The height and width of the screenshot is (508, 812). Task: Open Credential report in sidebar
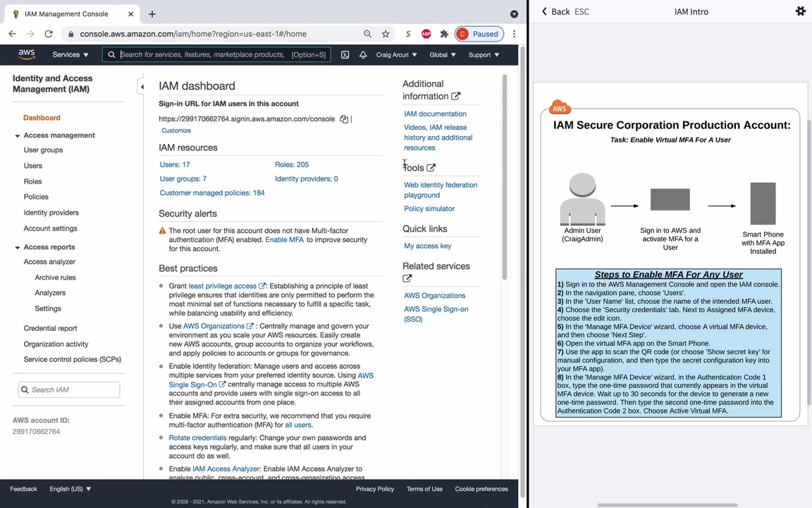click(x=50, y=328)
